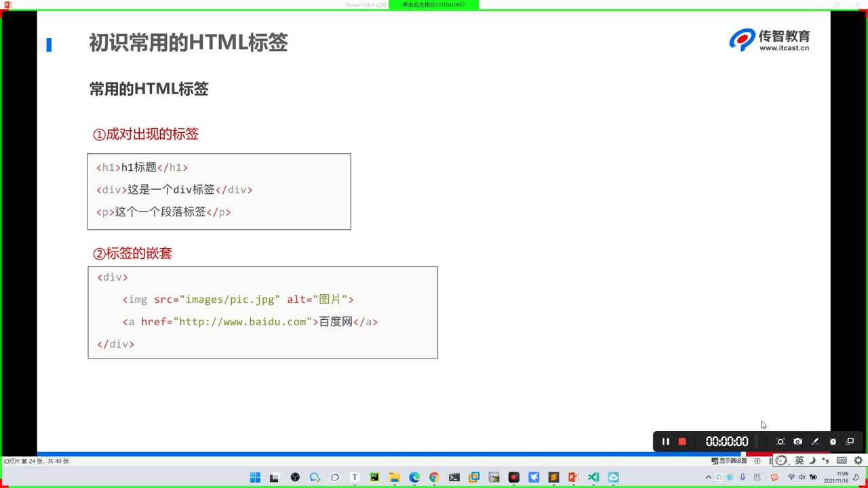868x488 pixels.
Task: Click the closing </div> code line
Action: (115, 344)
